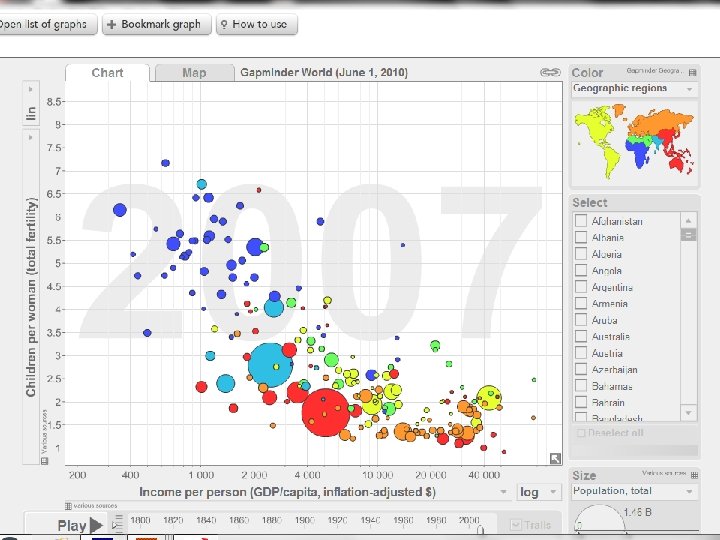Open the Population, total size dropdown

(635, 491)
